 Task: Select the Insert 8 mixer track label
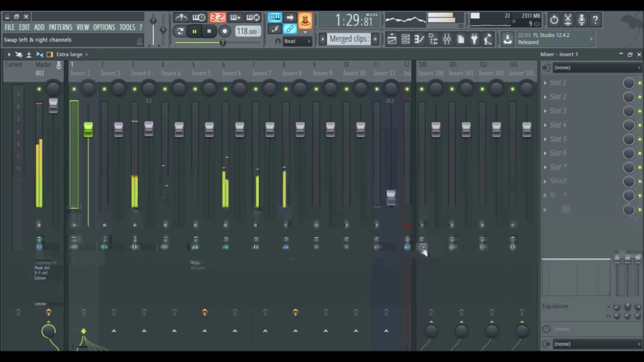point(292,73)
